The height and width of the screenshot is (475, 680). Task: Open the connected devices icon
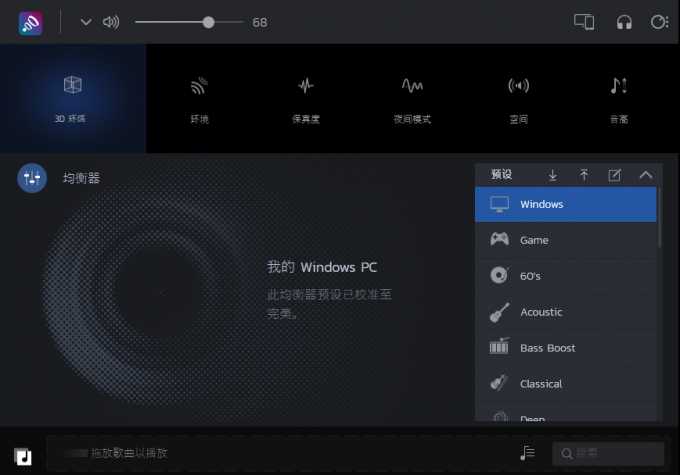pos(584,22)
